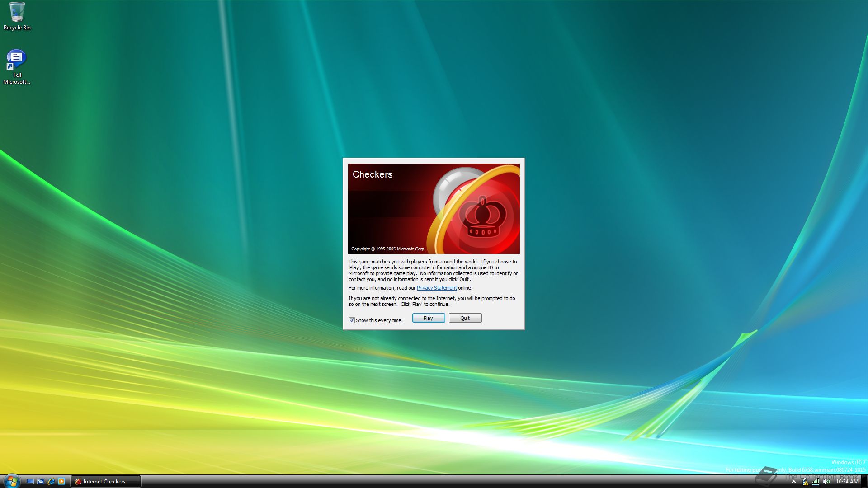Click the Play button in the Checkers dialog
868x488 pixels.
pos(428,318)
